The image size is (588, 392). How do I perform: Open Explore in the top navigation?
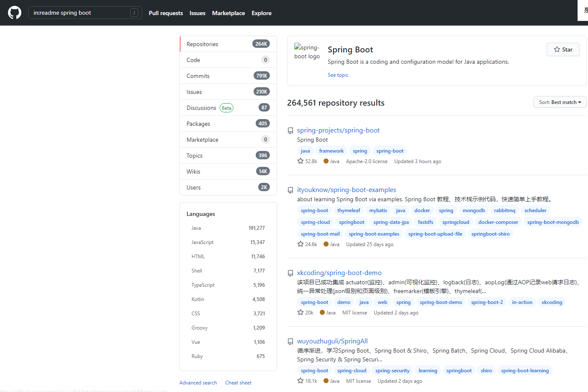(x=262, y=13)
